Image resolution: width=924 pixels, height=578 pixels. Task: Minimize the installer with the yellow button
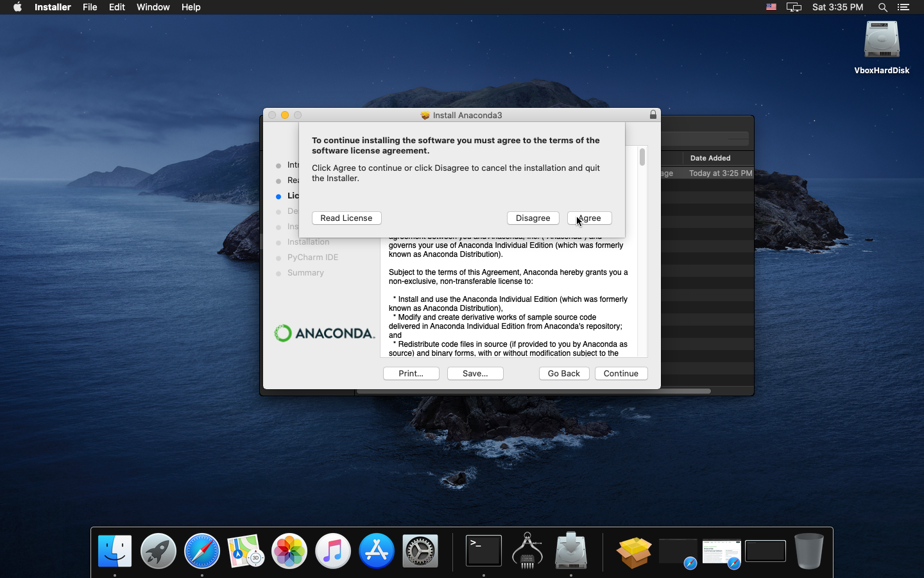point(285,115)
